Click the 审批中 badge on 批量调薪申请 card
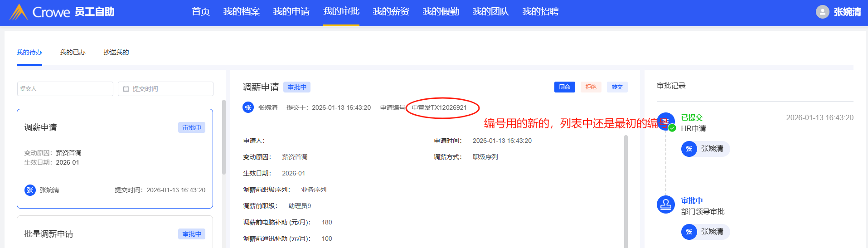The image size is (868, 248). click(x=192, y=234)
